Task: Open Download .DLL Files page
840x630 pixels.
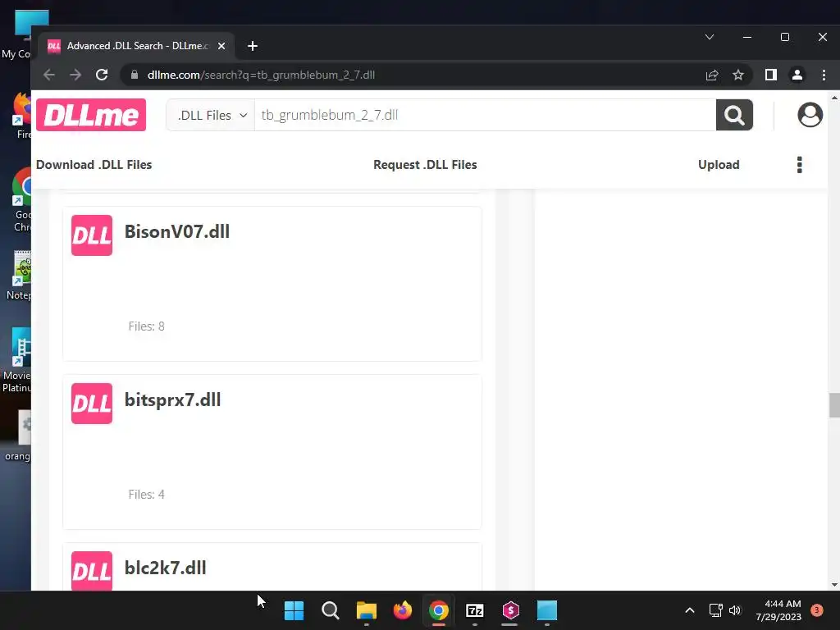Action: (x=94, y=164)
